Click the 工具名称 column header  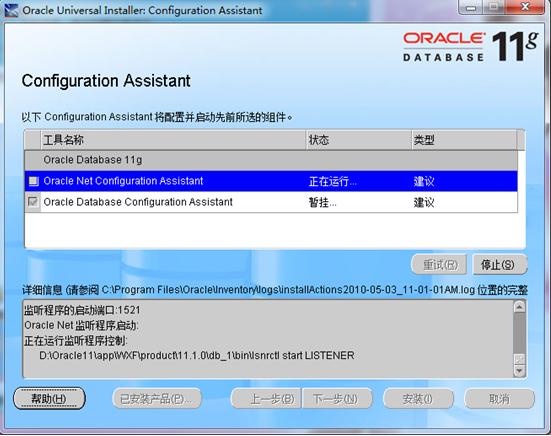(x=174, y=140)
